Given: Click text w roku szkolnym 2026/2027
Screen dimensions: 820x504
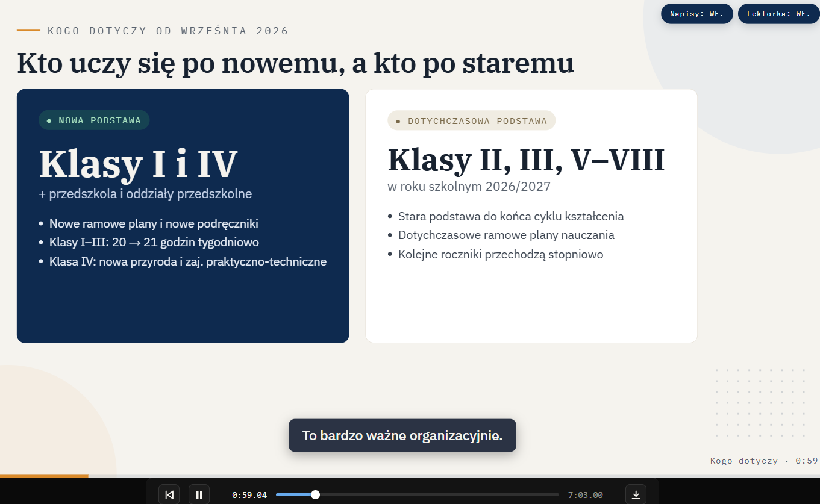Looking at the screenshot, I should (469, 187).
